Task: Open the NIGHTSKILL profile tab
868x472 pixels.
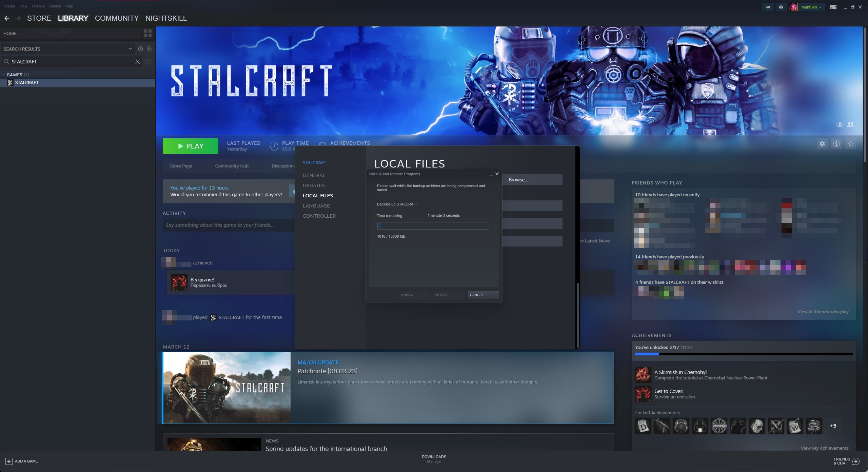Action: 166,18
